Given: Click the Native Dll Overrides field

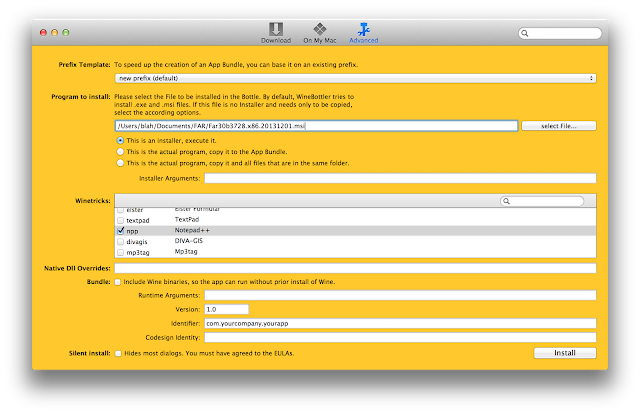Looking at the screenshot, I should coord(355,268).
